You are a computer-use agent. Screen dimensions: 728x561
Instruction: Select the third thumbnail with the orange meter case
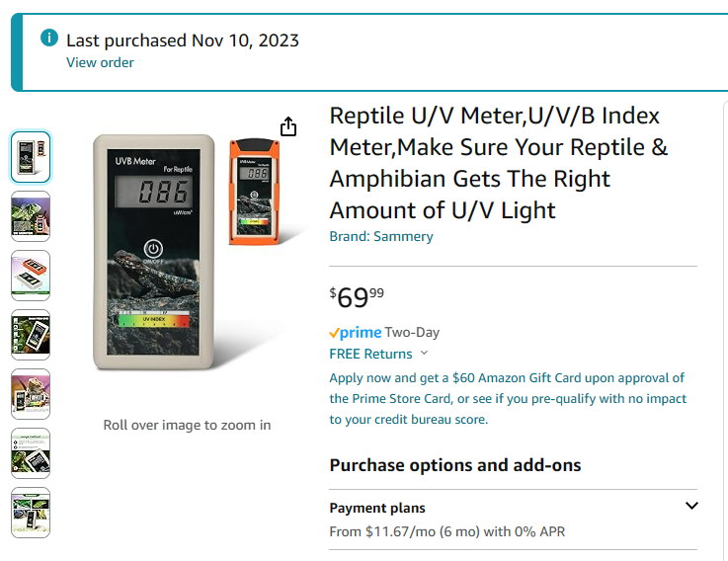point(31,276)
